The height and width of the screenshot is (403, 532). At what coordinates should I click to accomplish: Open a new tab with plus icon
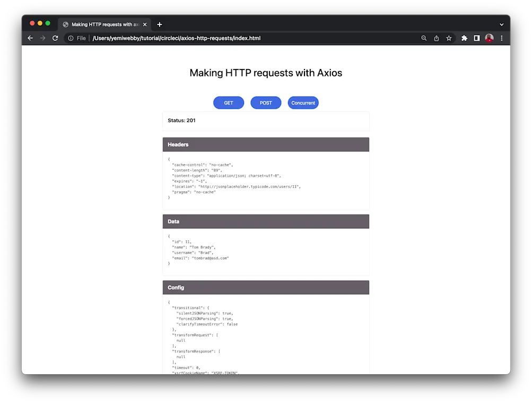(160, 24)
